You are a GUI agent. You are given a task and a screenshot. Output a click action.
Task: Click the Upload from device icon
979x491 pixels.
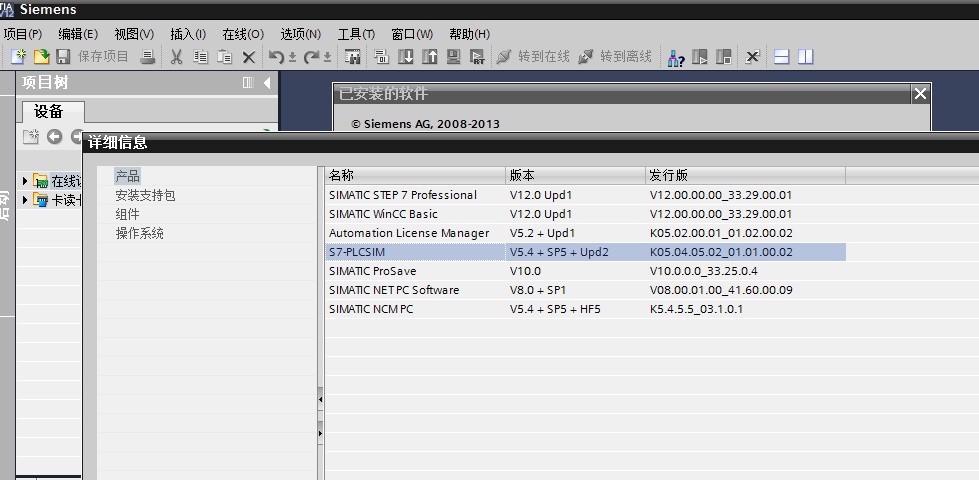point(430,57)
